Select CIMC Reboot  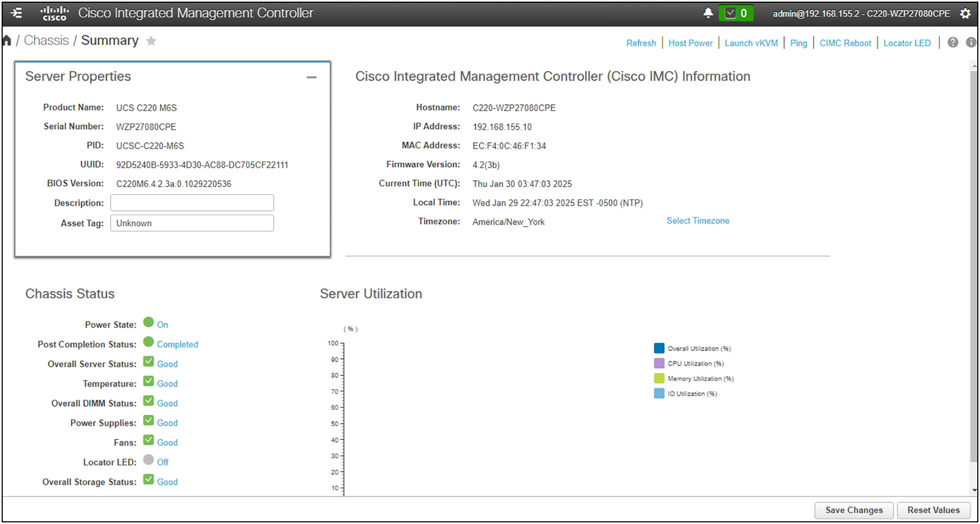[845, 43]
